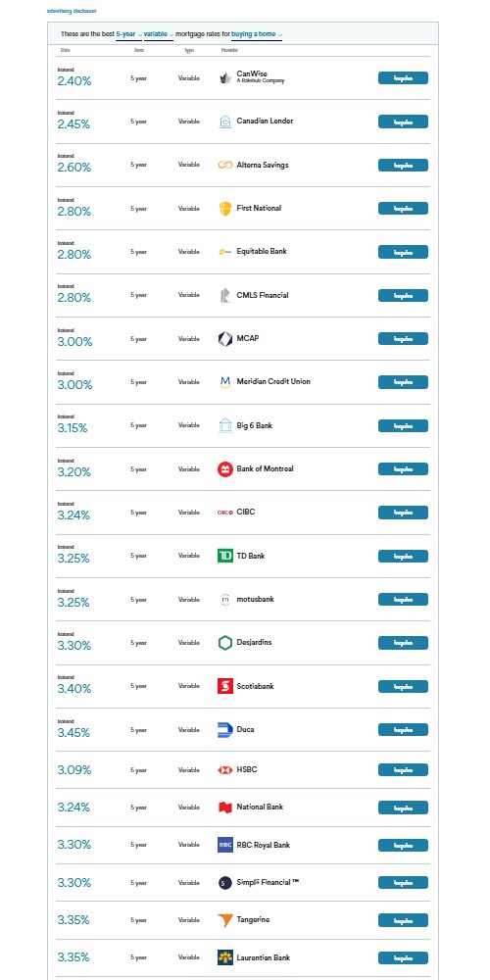
Task: Click the HSBC hexagon logo
Action: pyautogui.click(x=225, y=770)
